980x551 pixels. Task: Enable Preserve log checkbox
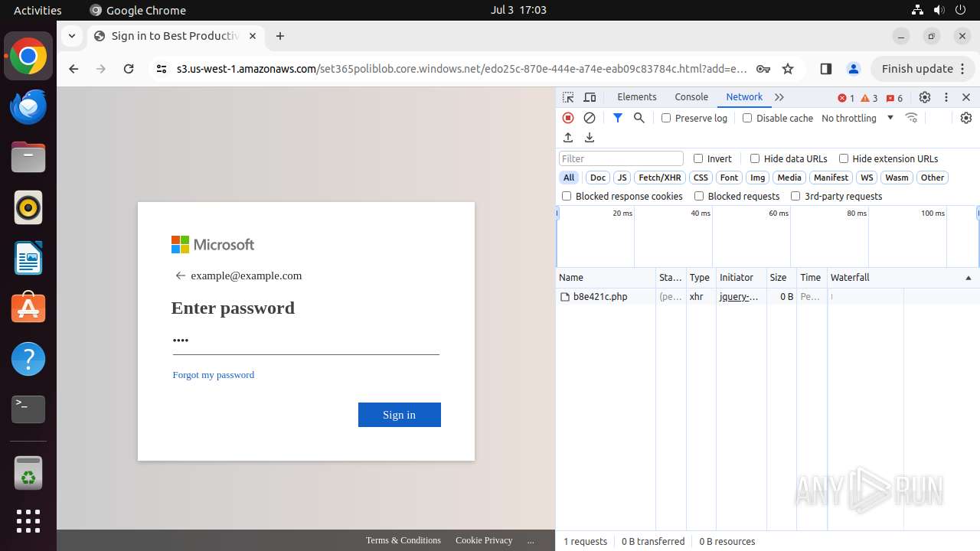(666, 118)
